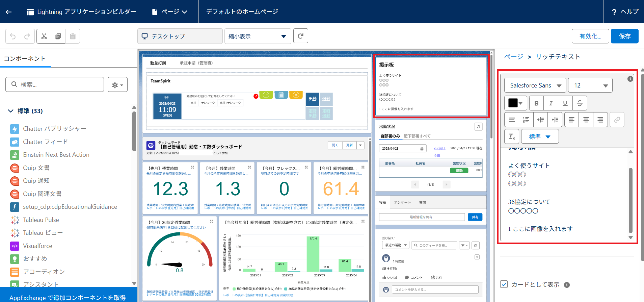Click info icon beside カードとして表示
The image size is (644, 302).
[567, 285]
